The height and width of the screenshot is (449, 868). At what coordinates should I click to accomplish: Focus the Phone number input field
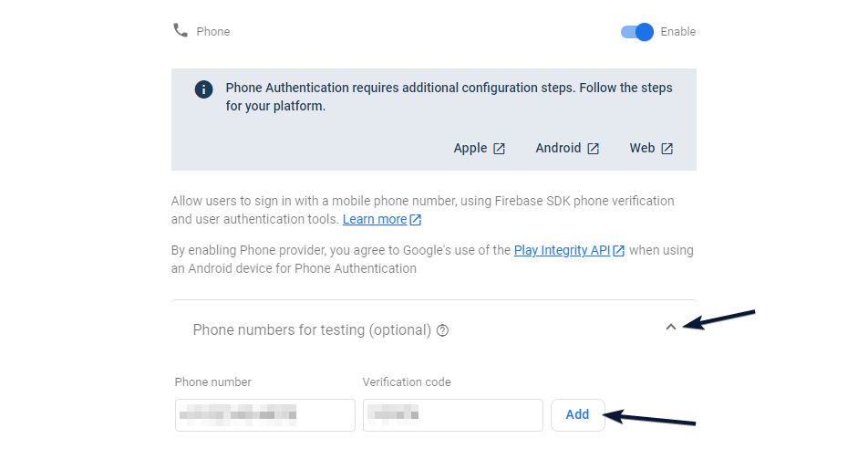pyautogui.click(x=264, y=415)
